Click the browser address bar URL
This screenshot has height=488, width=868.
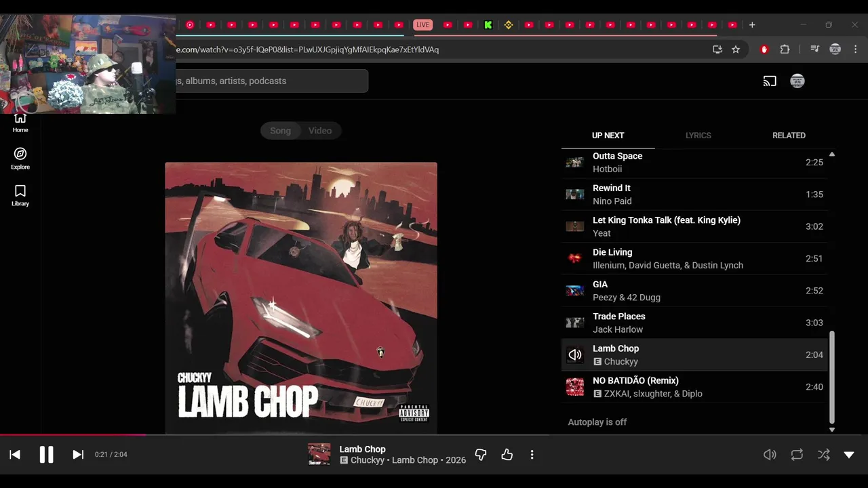tap(307, 49)
